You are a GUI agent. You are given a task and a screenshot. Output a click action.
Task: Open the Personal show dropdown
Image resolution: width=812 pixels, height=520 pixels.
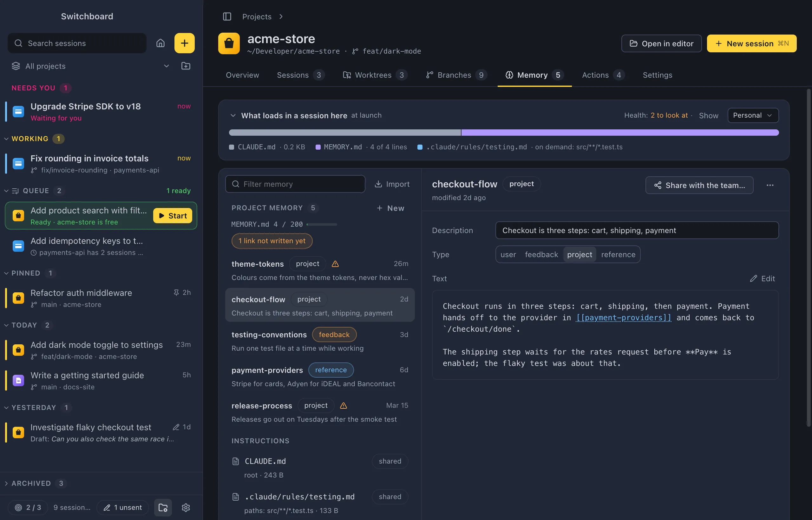pos(753,115)
